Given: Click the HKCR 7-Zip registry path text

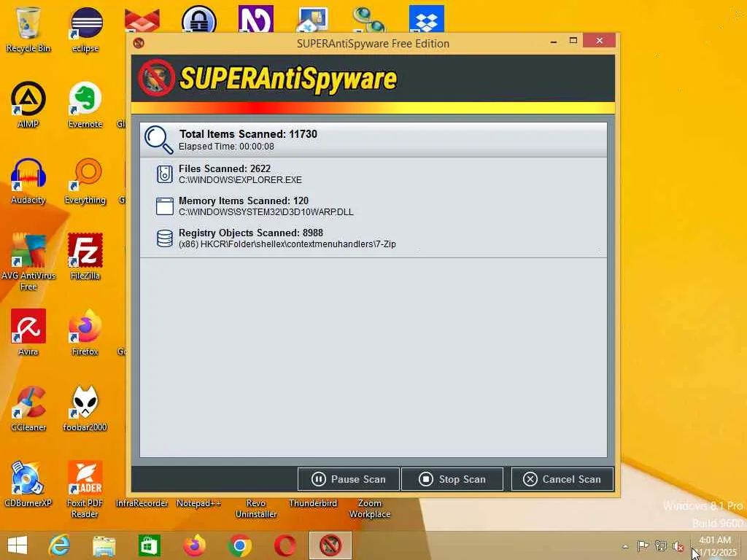Looking at the screenshot, I should [287, 244].
